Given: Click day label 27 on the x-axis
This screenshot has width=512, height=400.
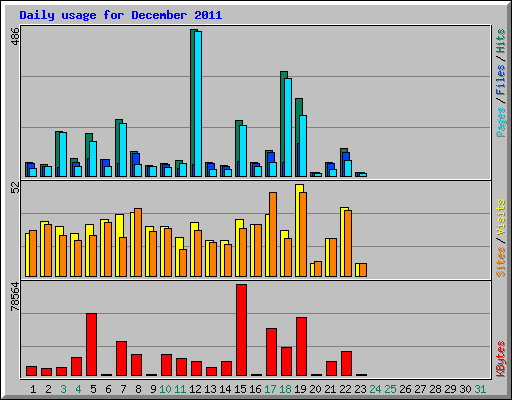Looking at the screenshot, I should point(420,389).
